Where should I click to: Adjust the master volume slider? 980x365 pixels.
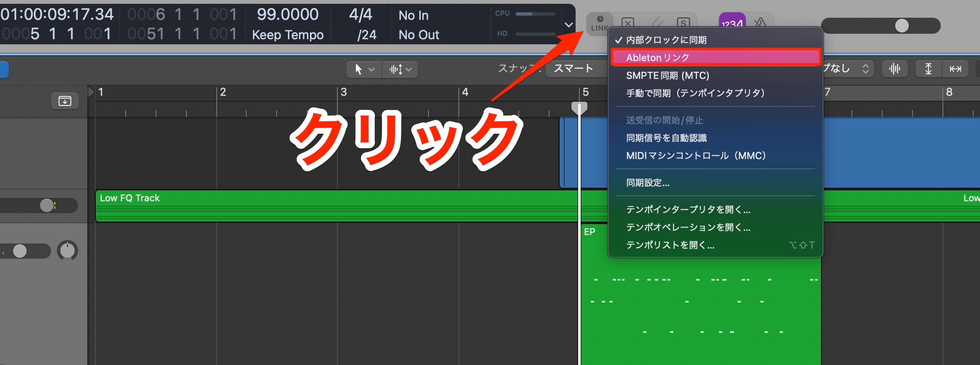(x=902, y=26)
